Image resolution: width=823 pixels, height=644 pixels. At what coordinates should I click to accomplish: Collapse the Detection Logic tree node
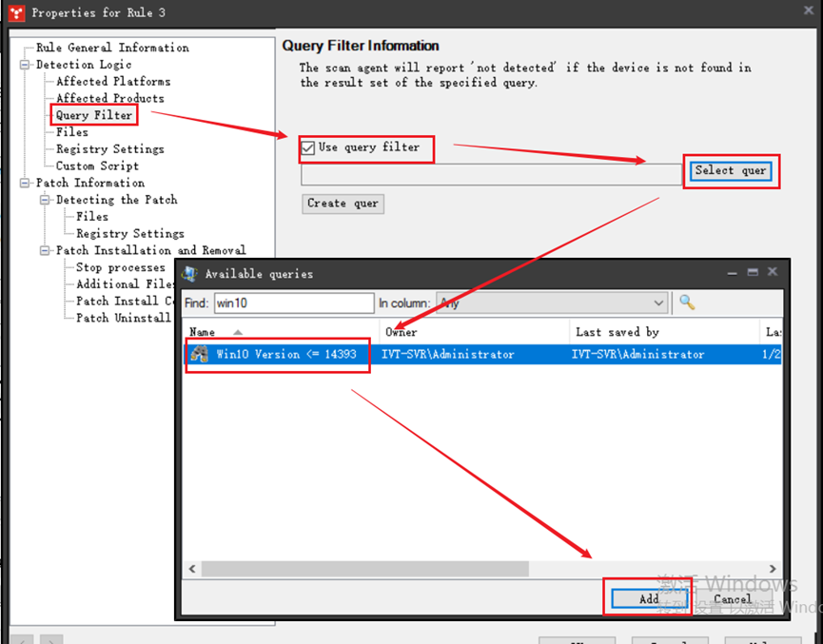pyautogui.click(x=25, y=65)
